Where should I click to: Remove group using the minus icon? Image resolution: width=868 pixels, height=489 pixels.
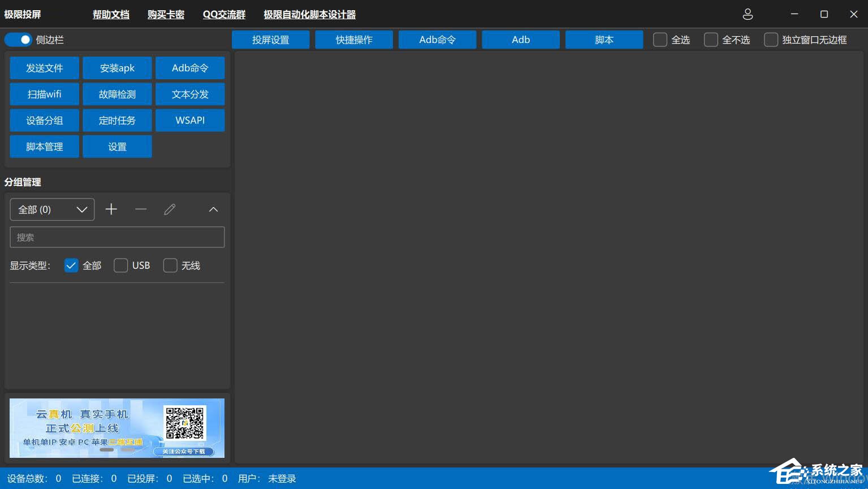[x=141, y=209]
